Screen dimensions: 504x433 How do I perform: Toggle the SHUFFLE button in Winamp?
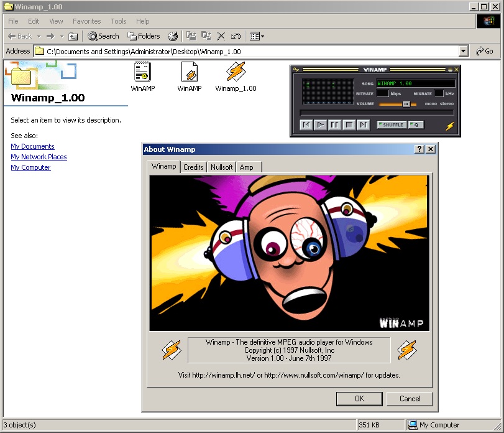click(x=392, y=125)
